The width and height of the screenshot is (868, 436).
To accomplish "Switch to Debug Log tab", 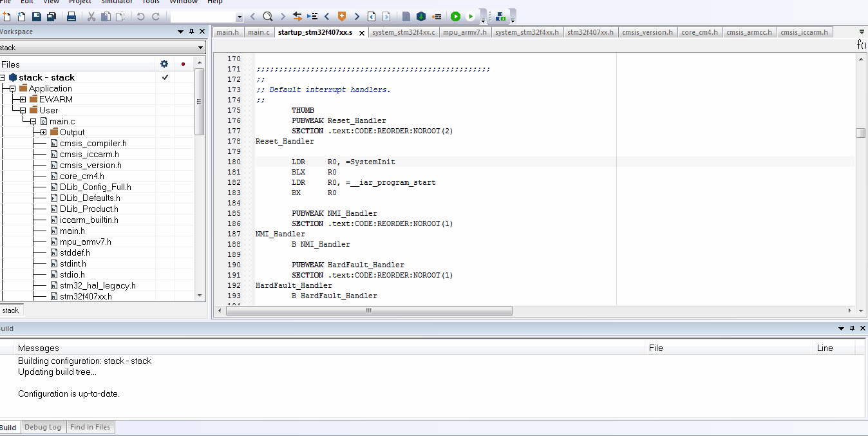I will pos(42,427).
